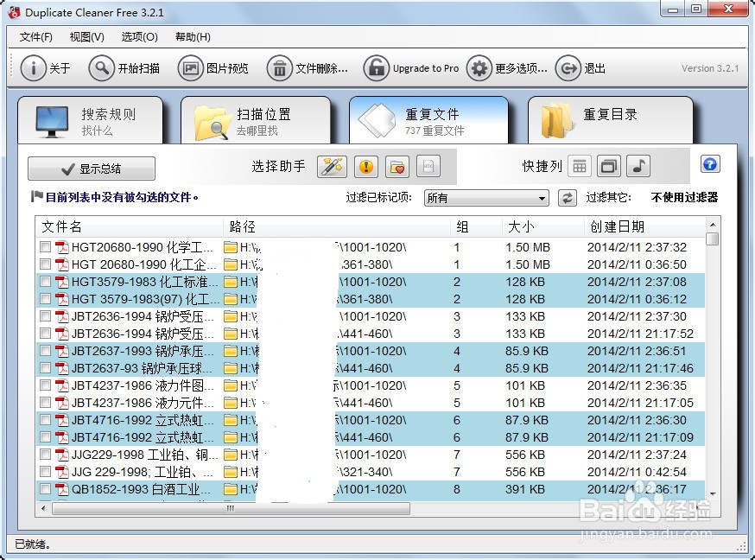Screen dimensions: 755x560
Task: Switch to the 重复目录 tab
Action: point(611,120)
